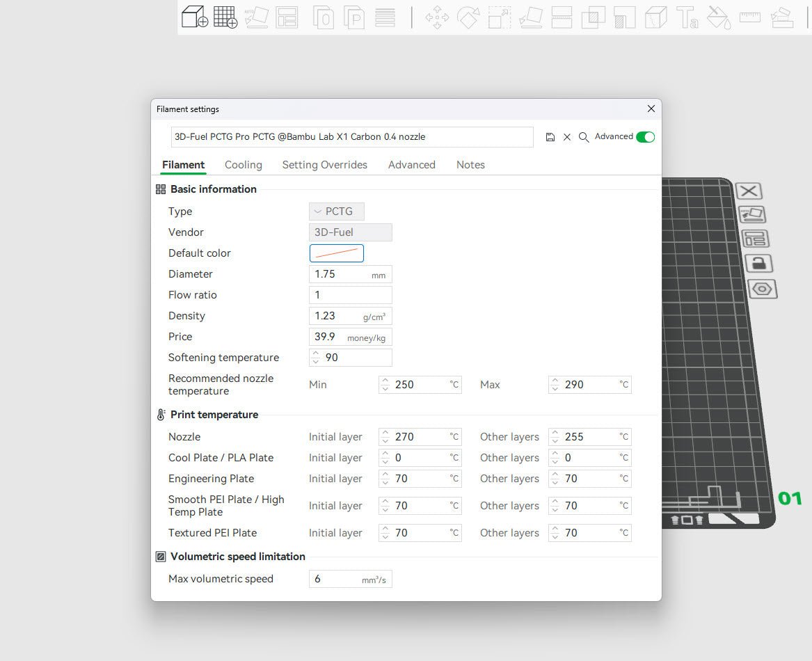Screen dimensions: 812x661
Task: Decrease Nozzle Initial layer temperature with down arrow
Action: click(385, 441)
